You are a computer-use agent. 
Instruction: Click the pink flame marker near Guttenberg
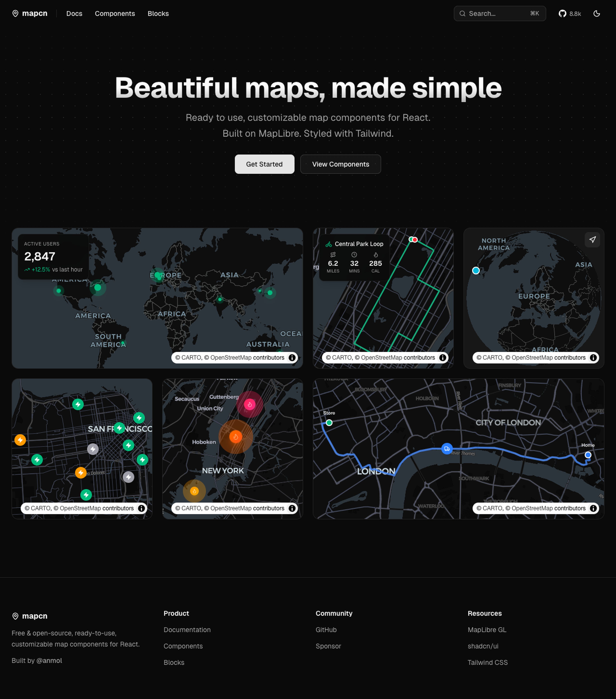(250, 405)
